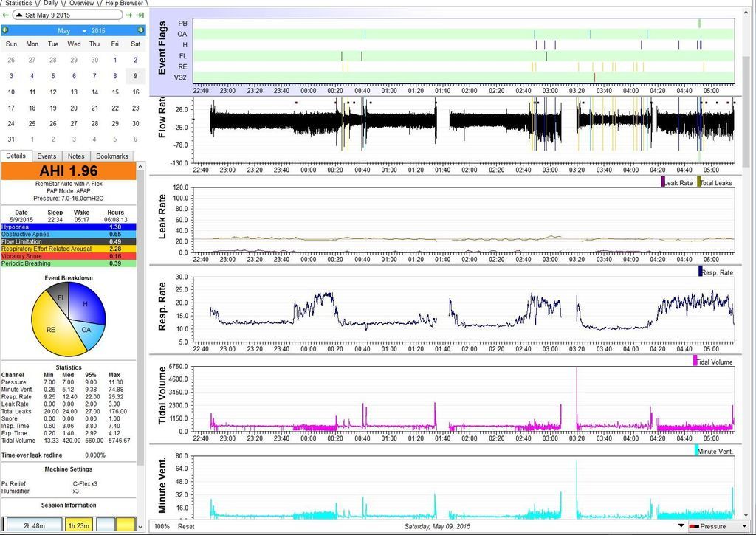The height and width of the screenshot is (535, 756).
Task: Click the VS2 flag mark in Event Flags
Action: (594, 77)
